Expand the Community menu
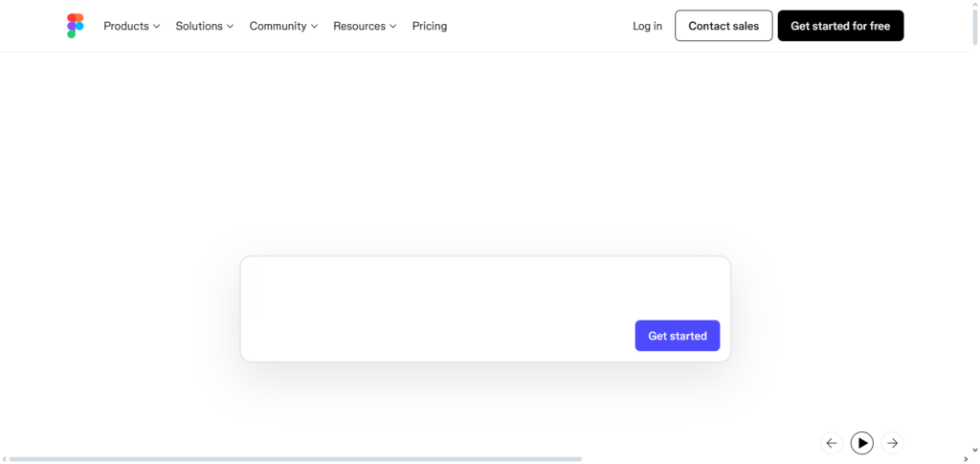The width and height of the screenshot is (980, 464). point(283,26)
